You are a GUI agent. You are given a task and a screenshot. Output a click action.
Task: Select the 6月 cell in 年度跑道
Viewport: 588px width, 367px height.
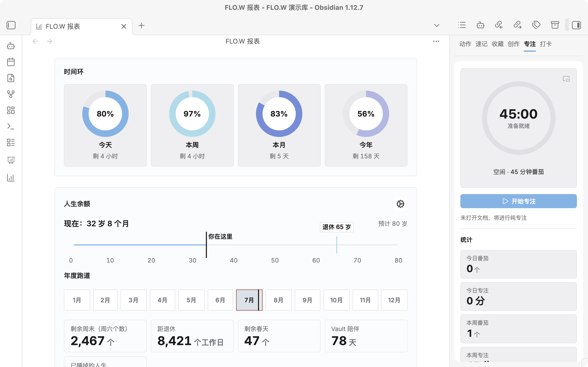tap(220, 300)
